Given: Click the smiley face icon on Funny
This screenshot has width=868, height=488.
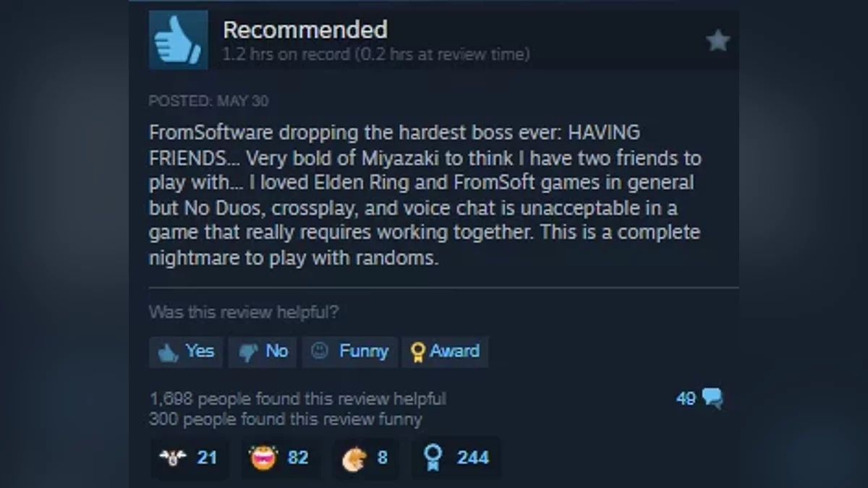Looking at the screenshot, I should pyautogui.click(x=319, y=351).
